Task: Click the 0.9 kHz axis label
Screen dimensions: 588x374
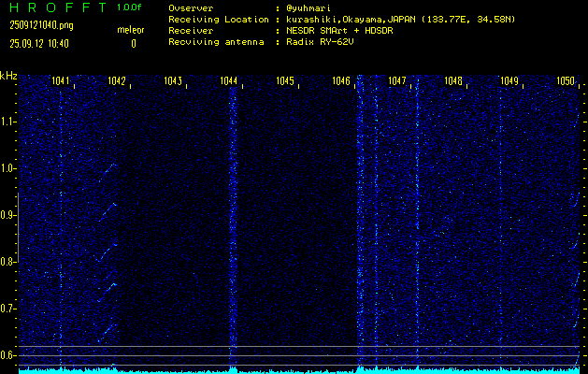Action: tap(6, 215)
